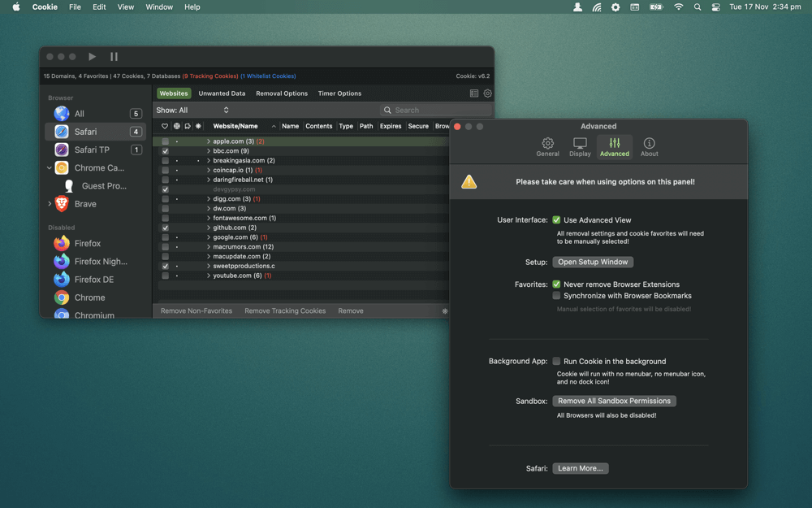Select All browsers in sidebar
The height and width of the screenshot is (508, 812).
click(96, 114)
